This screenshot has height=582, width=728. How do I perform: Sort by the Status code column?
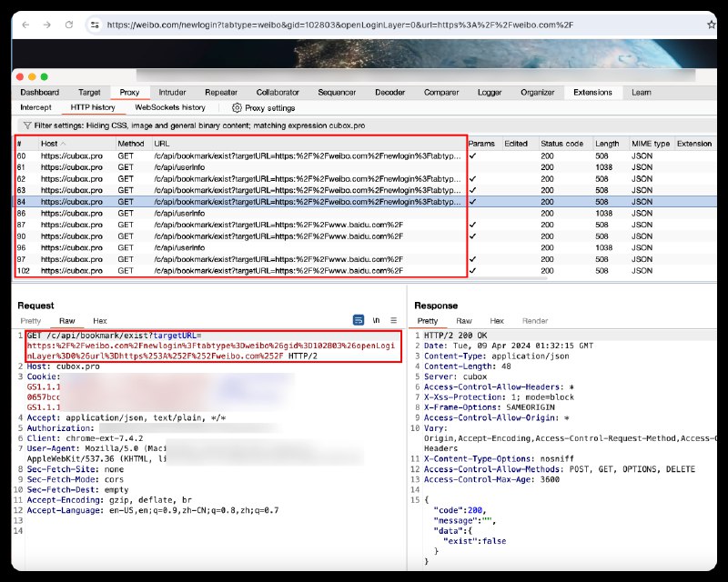561,144
